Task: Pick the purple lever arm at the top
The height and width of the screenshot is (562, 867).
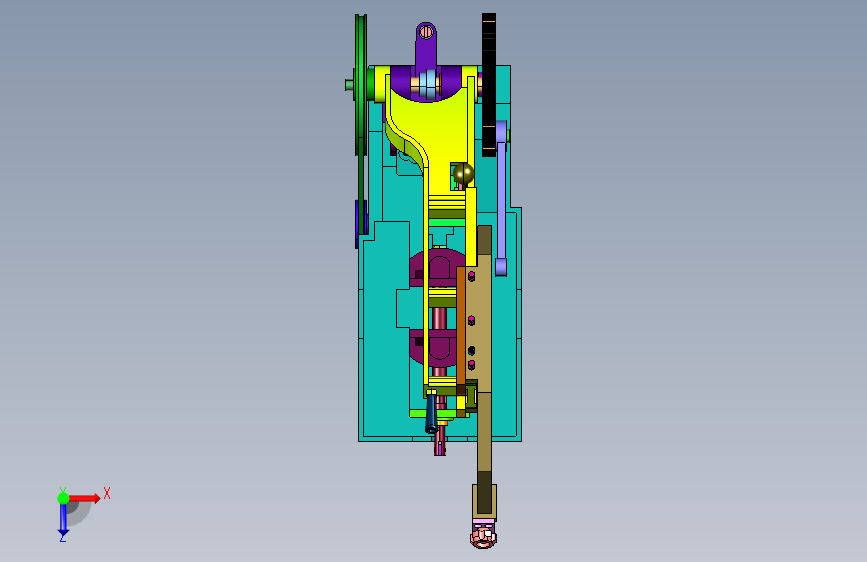Action: click(x=426, y=50)
